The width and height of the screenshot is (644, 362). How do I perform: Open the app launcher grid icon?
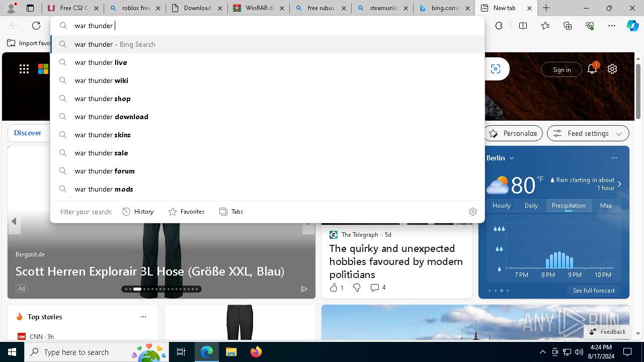[24, 69]
